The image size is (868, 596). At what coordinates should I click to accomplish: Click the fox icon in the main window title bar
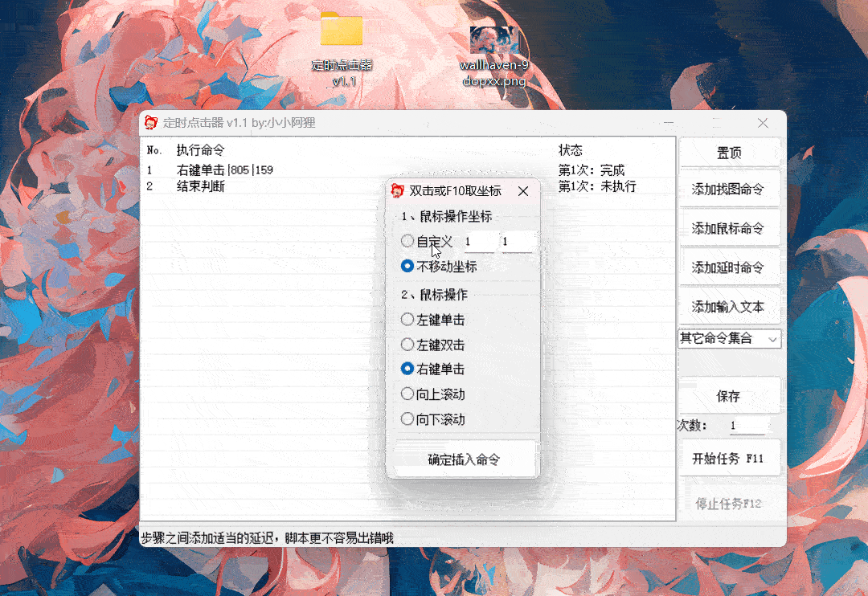coord(151,122)
